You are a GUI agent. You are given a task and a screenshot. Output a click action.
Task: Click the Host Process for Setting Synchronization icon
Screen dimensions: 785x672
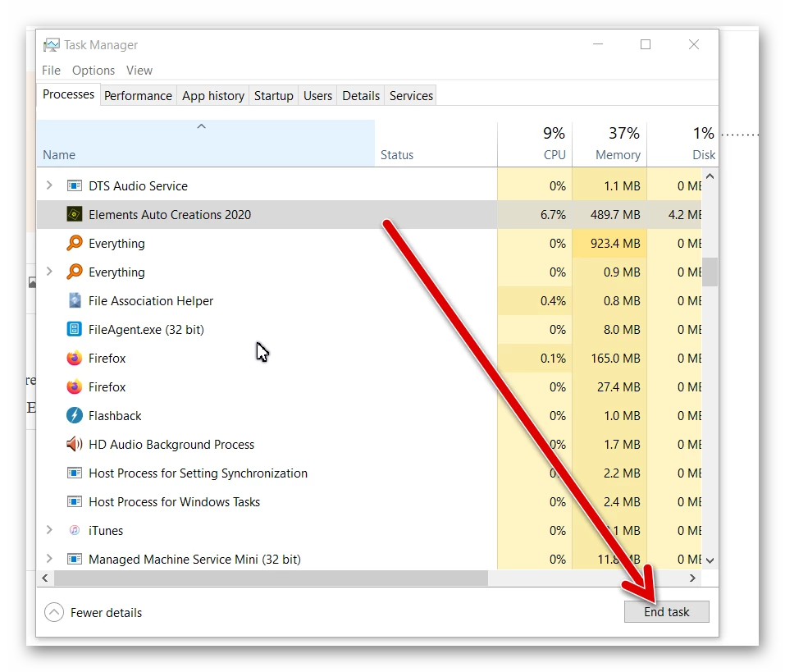(x=75, y=473)
